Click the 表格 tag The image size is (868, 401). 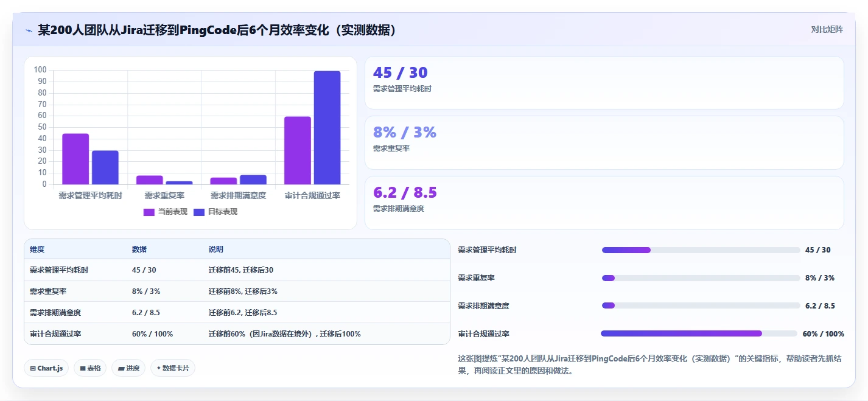pos(90,368)
